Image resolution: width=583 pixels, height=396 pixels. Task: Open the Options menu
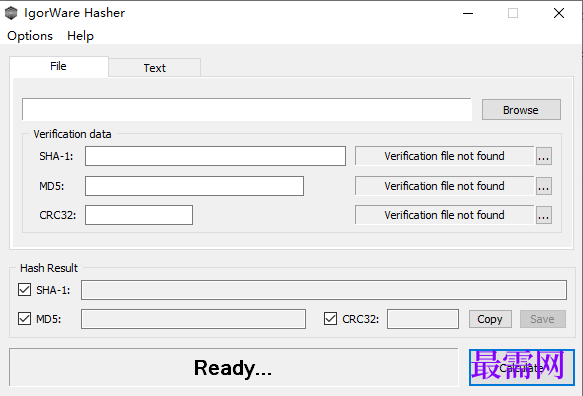coord(30,36)
